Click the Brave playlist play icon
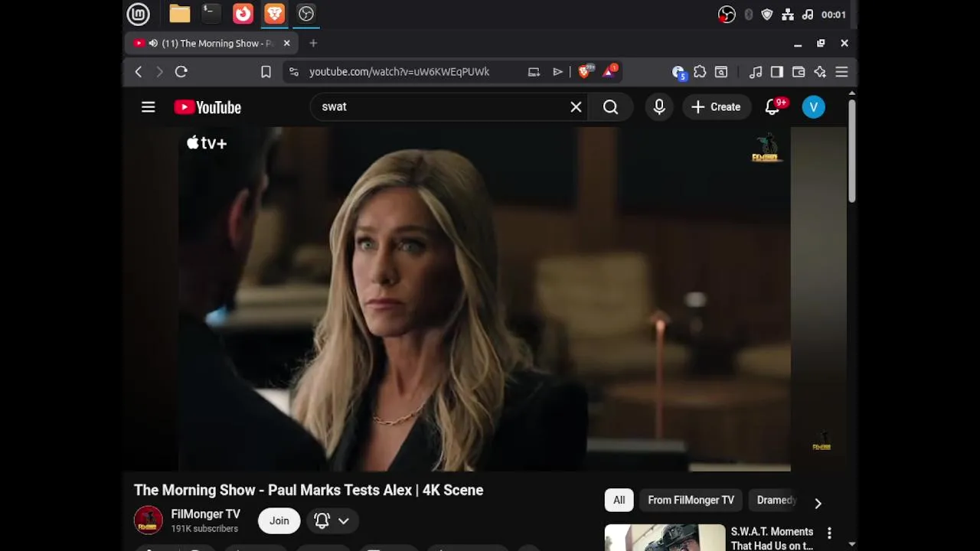Screen dimensions: 980x551 coord(557,72)
